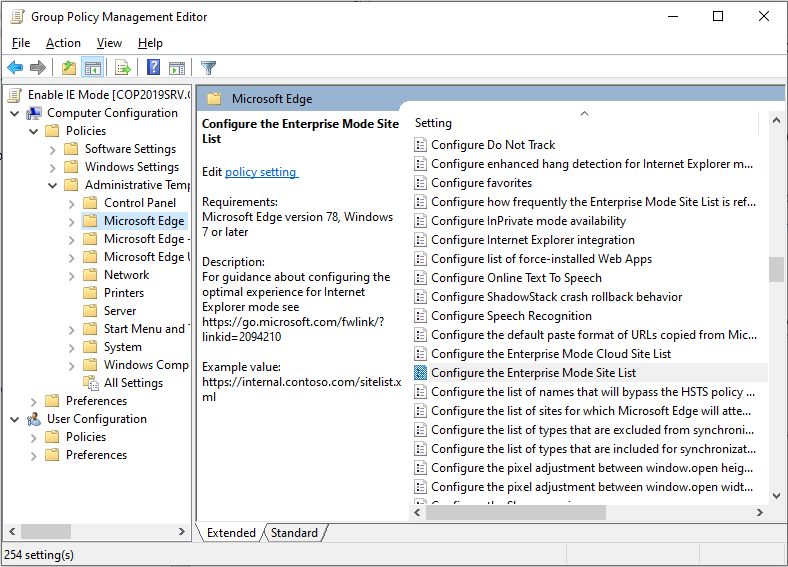Click the Group Policy Management Editor title icon
788x567 pixels.
click(x=18, y=17)
